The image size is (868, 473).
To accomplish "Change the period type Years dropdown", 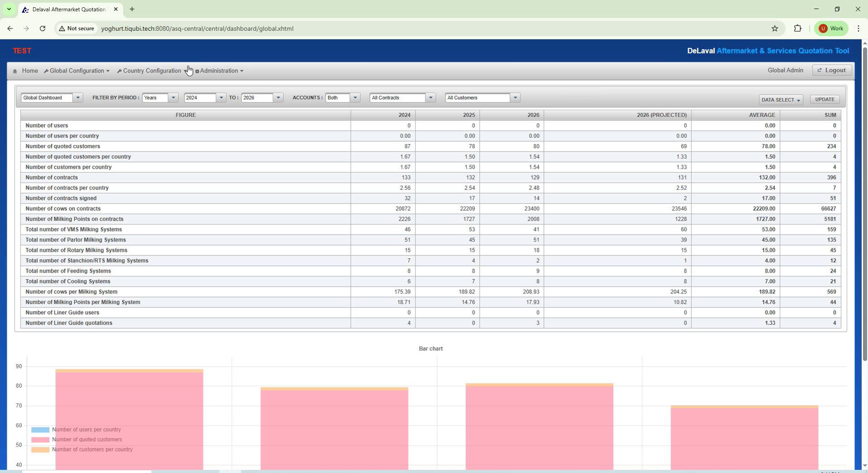I will pos(160,98).
